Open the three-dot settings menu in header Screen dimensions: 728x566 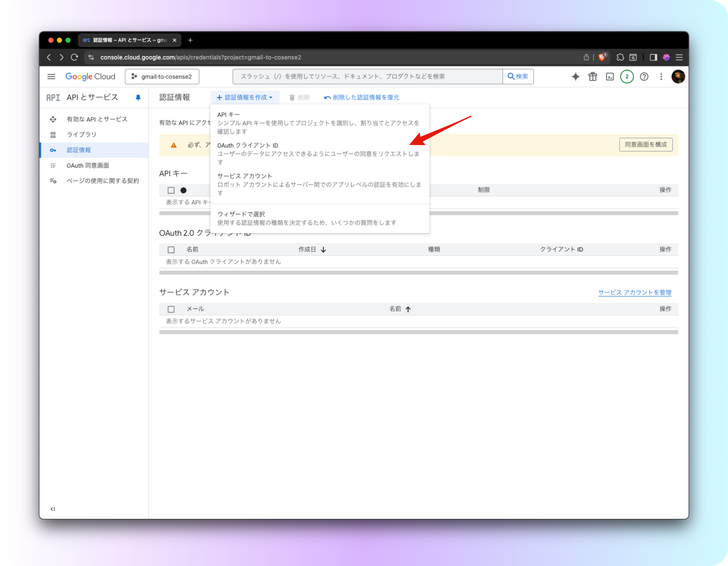click(661, 77)
